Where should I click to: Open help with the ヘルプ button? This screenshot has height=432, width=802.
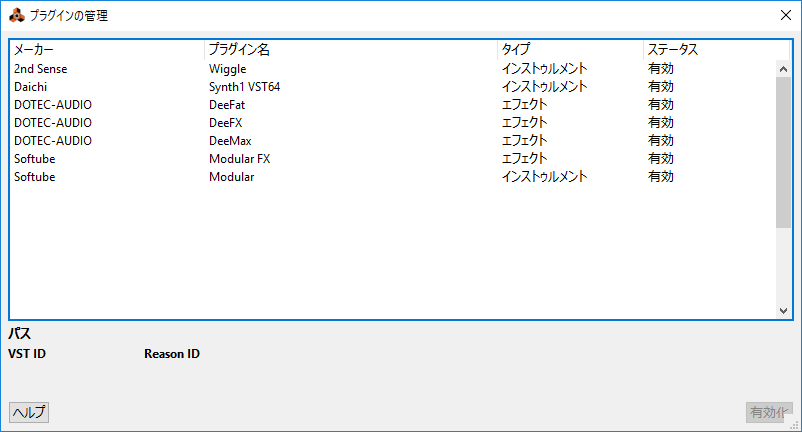click(x=29, y=412)
